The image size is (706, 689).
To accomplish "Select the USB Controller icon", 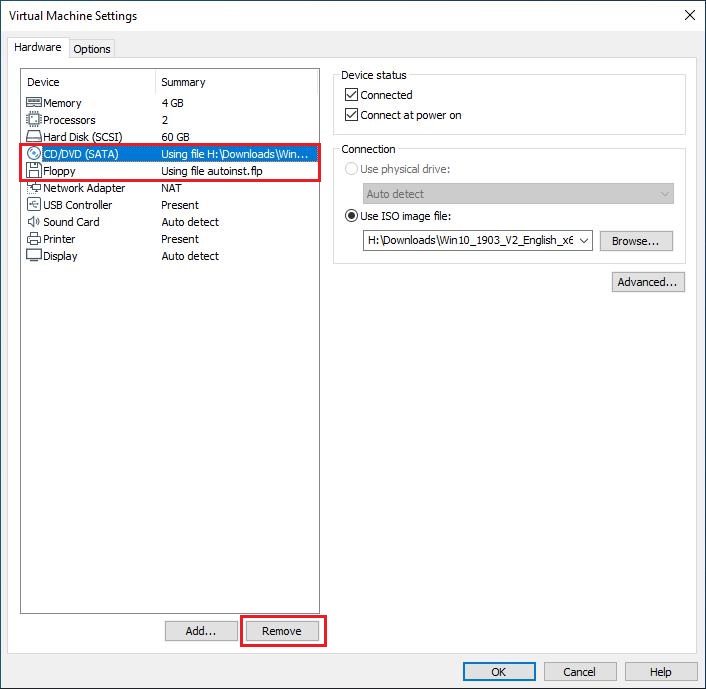I will tap(33, 205).
